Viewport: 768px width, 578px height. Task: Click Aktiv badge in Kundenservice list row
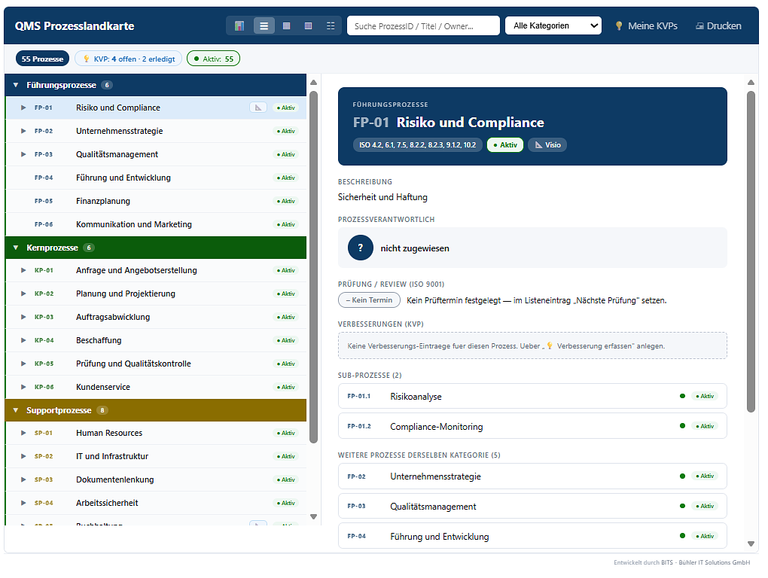click(x=286, y=387)
